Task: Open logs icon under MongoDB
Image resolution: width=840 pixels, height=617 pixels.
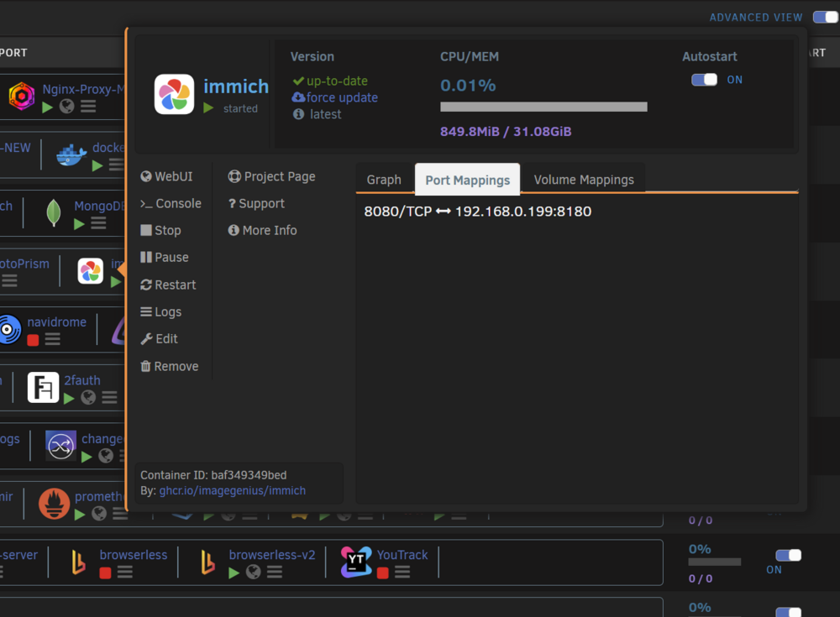Action: click(x=98, y=222)
